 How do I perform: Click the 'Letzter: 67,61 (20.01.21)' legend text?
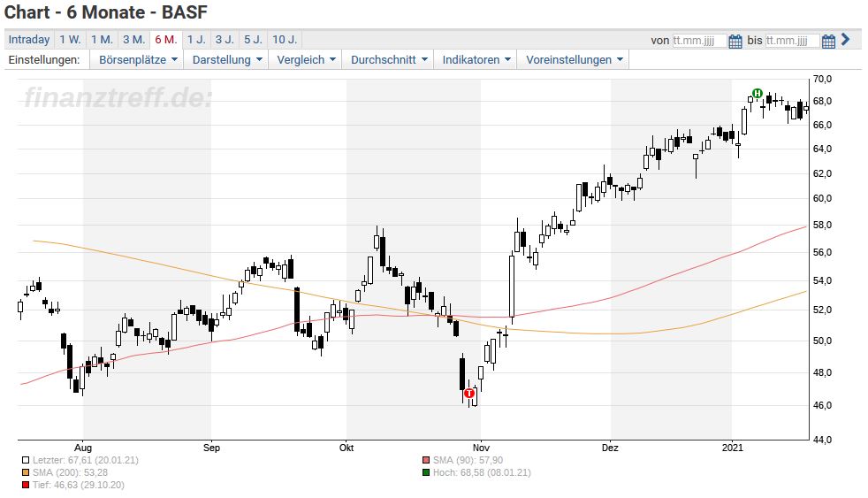(x=85, y=460)
